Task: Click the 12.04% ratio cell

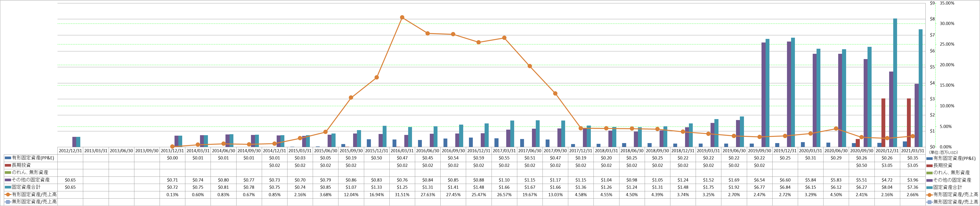Action: tap(351, 195)
